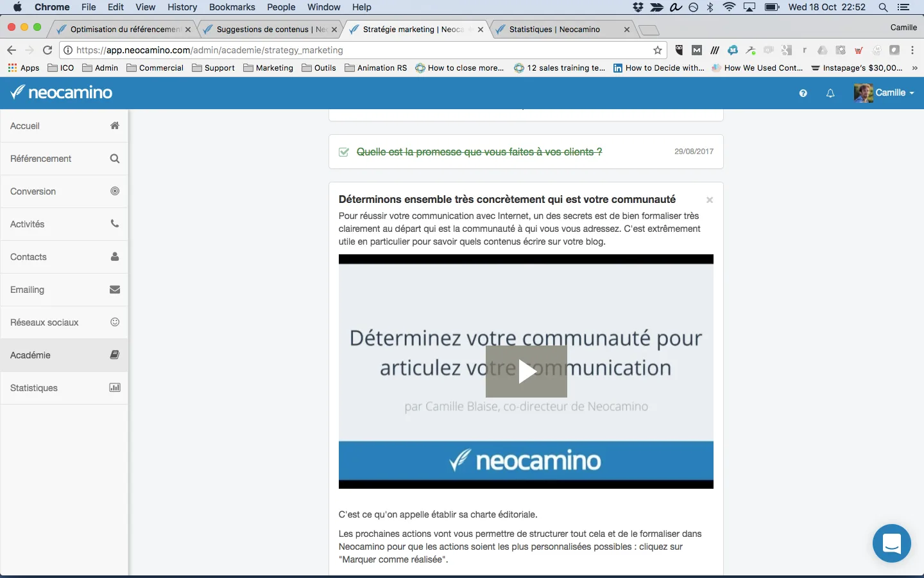Open "Instapage's $30,00..." bookmark
924x578 pixels.
click(x=857, y=67)
